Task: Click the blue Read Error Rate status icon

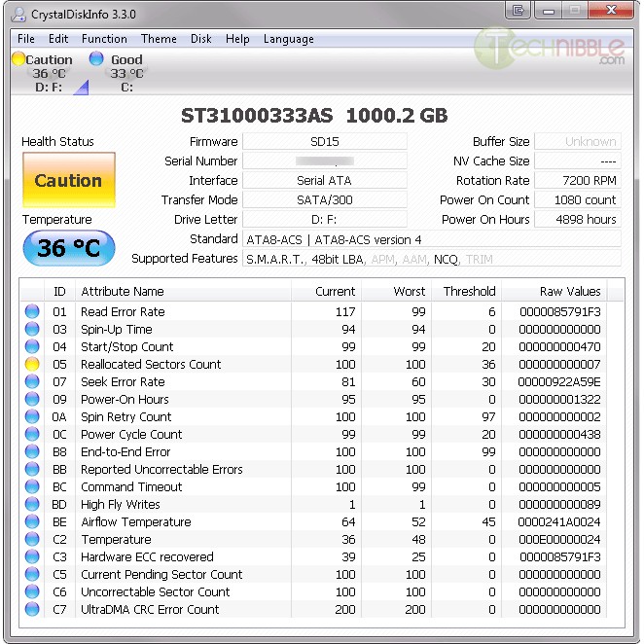Action: point(33,312)
